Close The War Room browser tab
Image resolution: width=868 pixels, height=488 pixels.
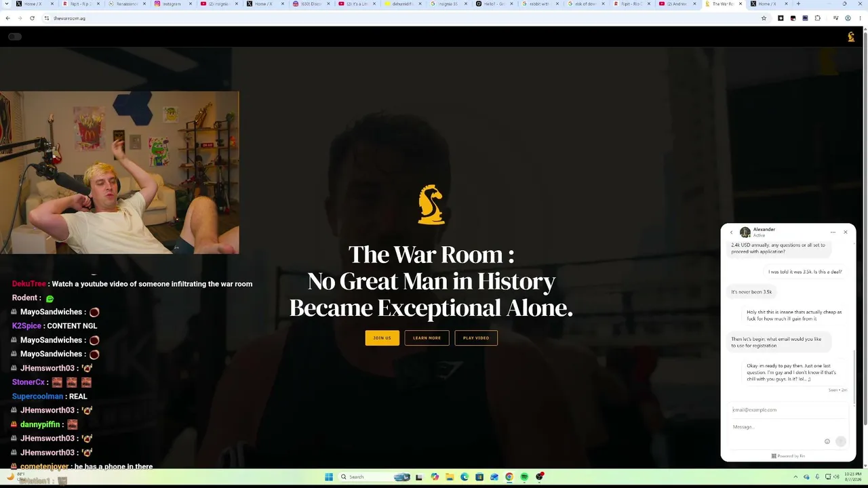tap(741, 4)
